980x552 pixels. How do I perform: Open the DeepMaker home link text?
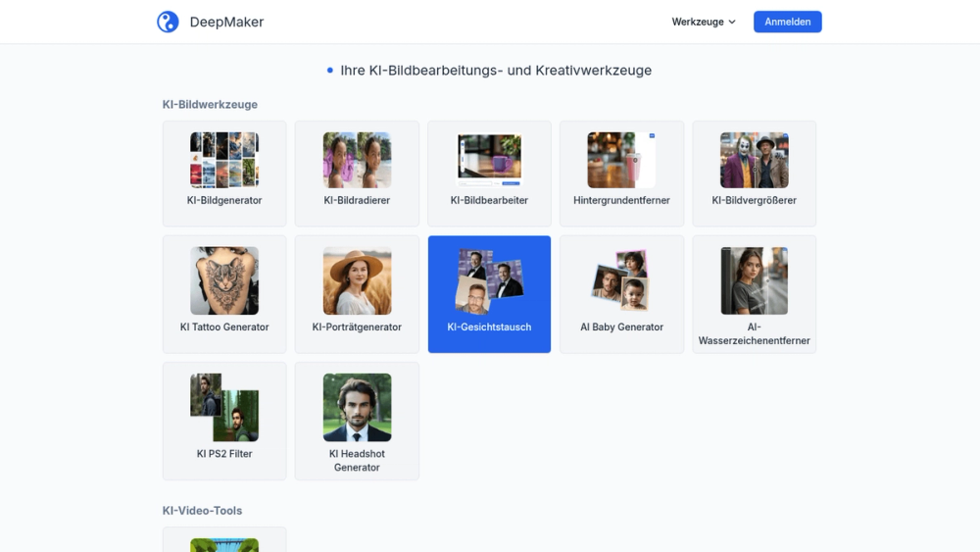(x=226, y=22)
